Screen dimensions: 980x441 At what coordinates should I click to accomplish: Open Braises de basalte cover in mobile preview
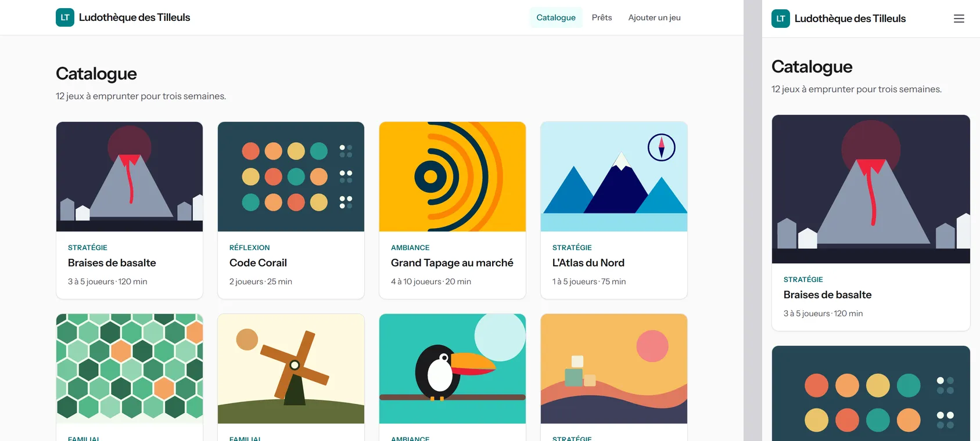tap(871, 189)
